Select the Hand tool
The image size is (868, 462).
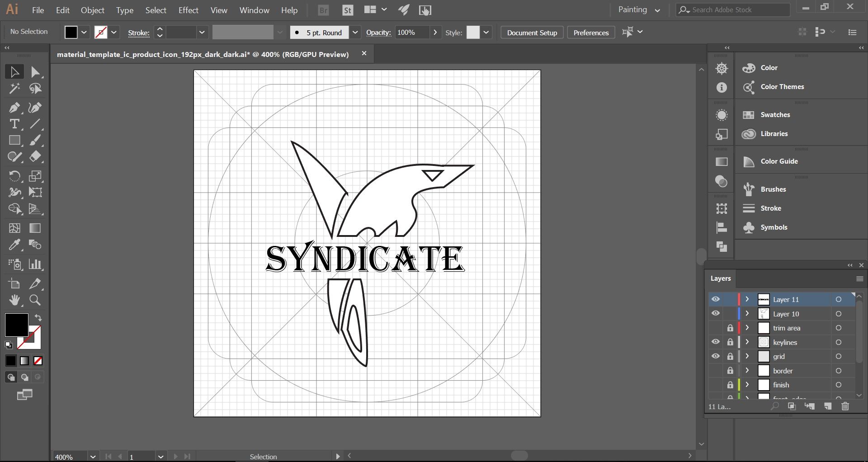[14, 300]
